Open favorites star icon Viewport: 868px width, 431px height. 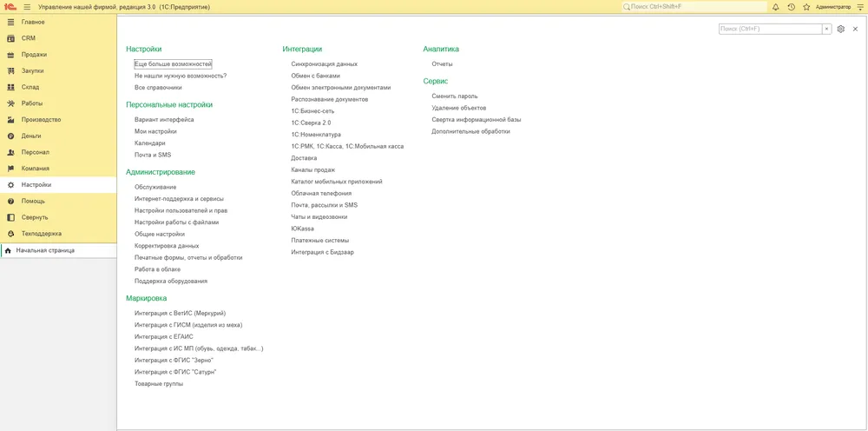pyautogui.click(x=806, y=7)
